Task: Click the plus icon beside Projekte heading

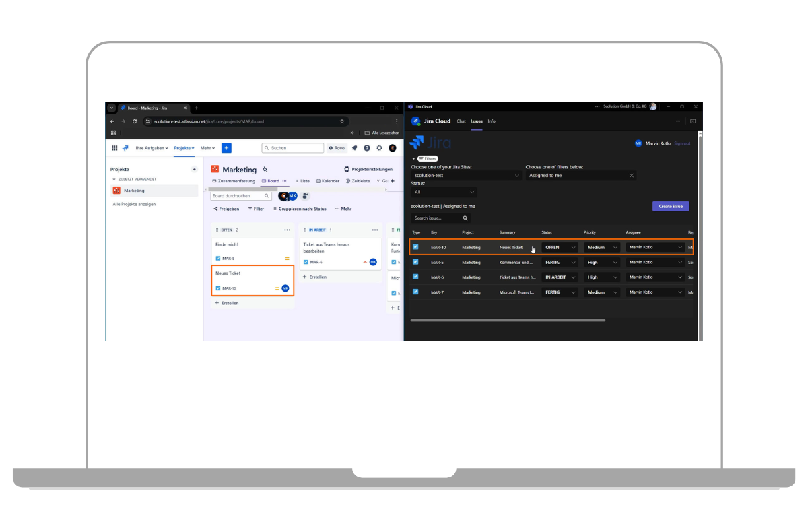Action: (x=194, y=170)
